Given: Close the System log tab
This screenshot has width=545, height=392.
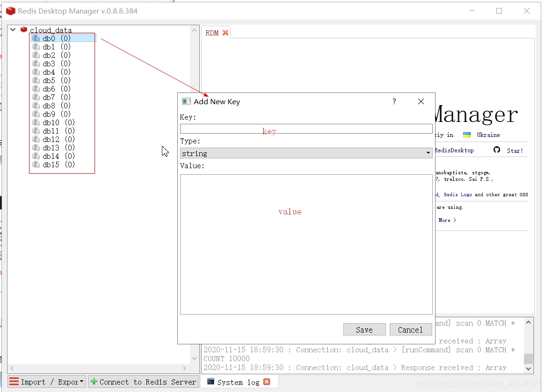Looking at the screenshot, I should pyautogui.click(x=267, y=382).
